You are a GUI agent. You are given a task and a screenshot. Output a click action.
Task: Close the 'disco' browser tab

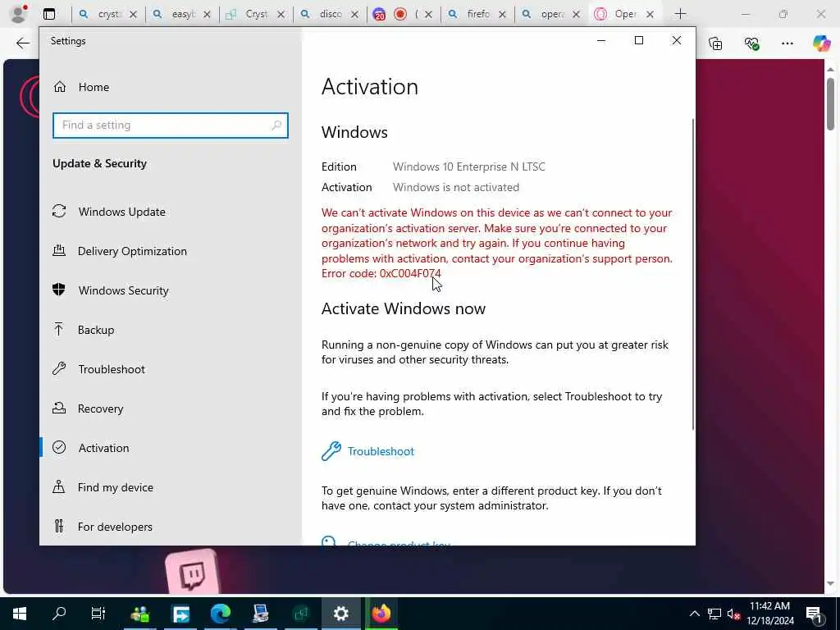[354, 15]
